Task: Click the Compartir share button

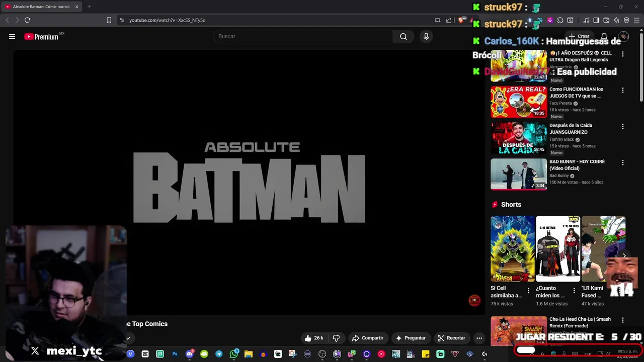Action: click(368, 338)
